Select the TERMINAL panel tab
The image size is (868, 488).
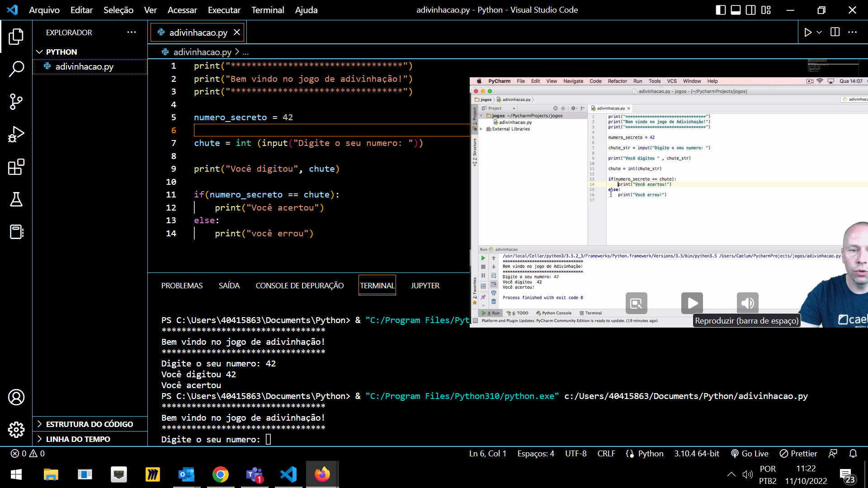(377, 286)
